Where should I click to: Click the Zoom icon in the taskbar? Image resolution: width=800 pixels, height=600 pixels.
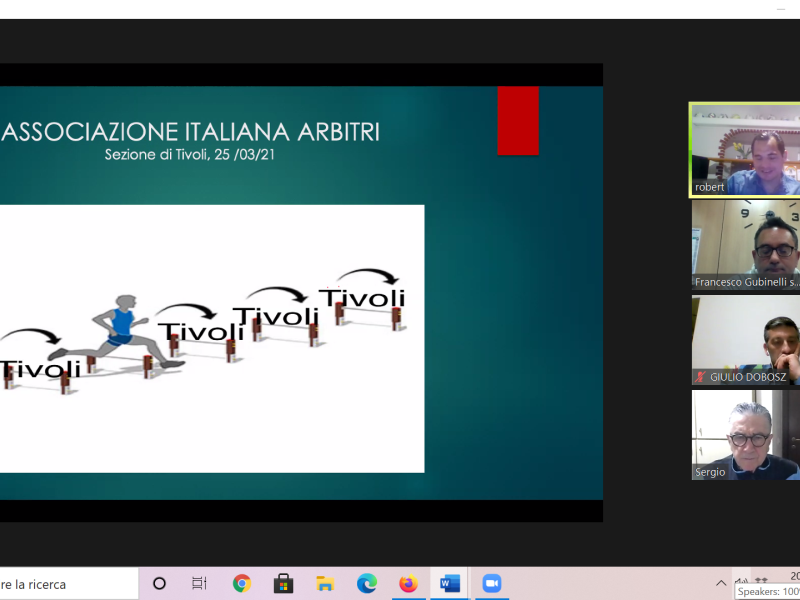click(x=492, y=583)
